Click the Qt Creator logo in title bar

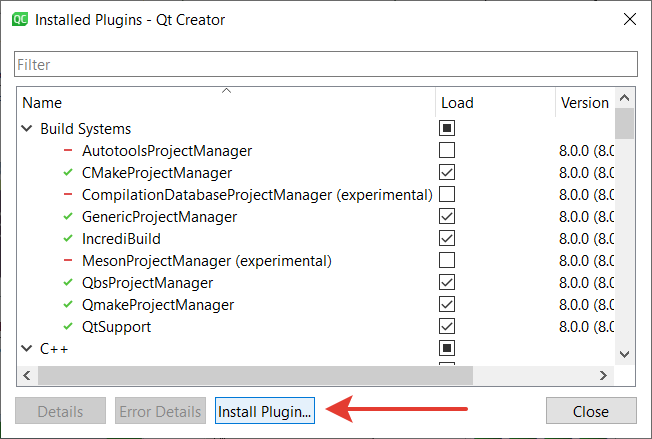click(x=19, y=19)
